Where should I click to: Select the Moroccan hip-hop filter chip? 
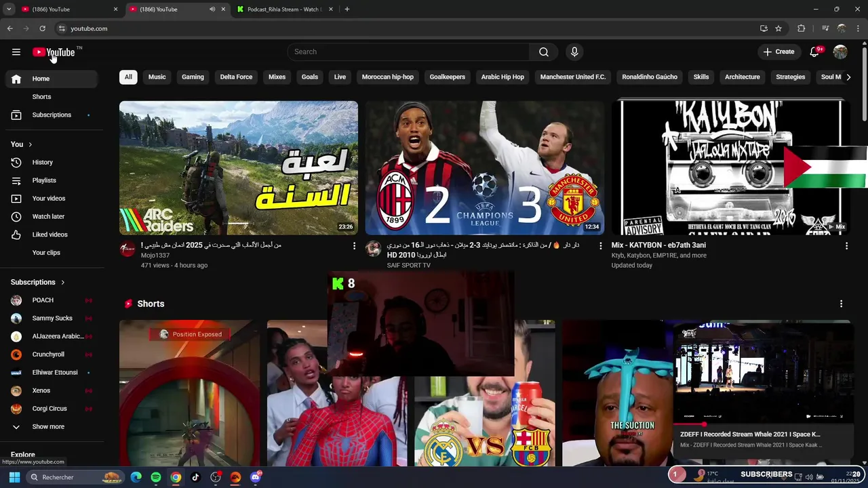[x=388, y=77]
